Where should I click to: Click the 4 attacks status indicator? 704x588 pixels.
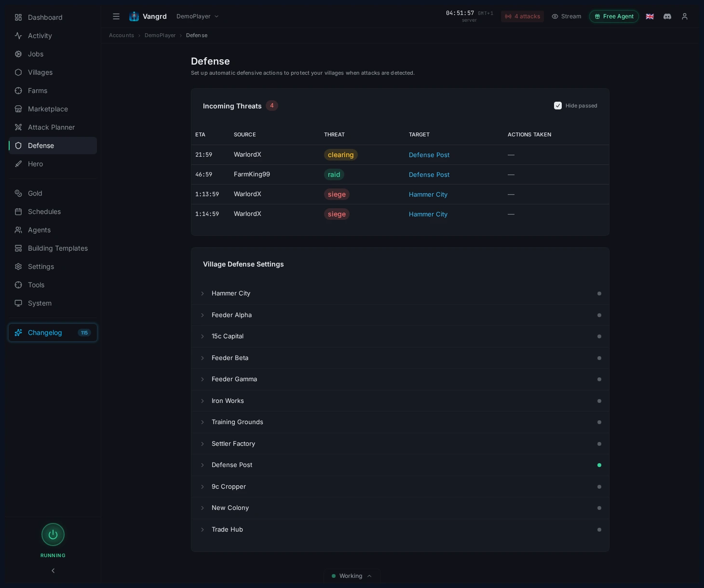[x=522, y=16]
